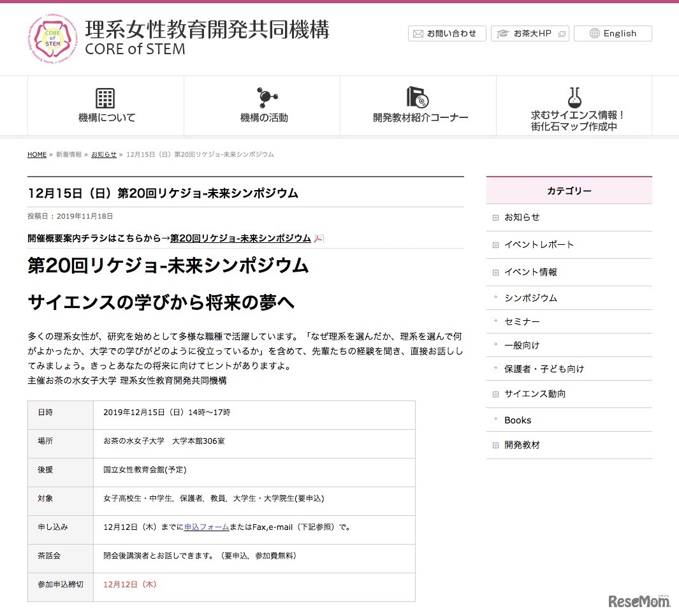Select the globe icon next to English
This screenshot has height=616, width=679.
594,33
